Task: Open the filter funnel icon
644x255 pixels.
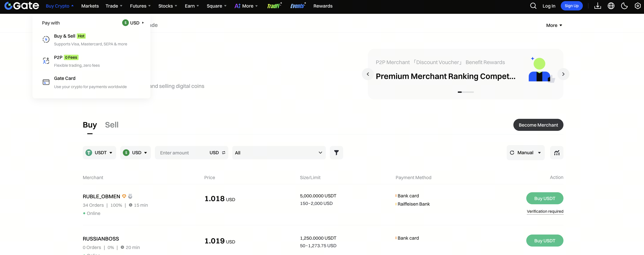Action: pos(336,152)
